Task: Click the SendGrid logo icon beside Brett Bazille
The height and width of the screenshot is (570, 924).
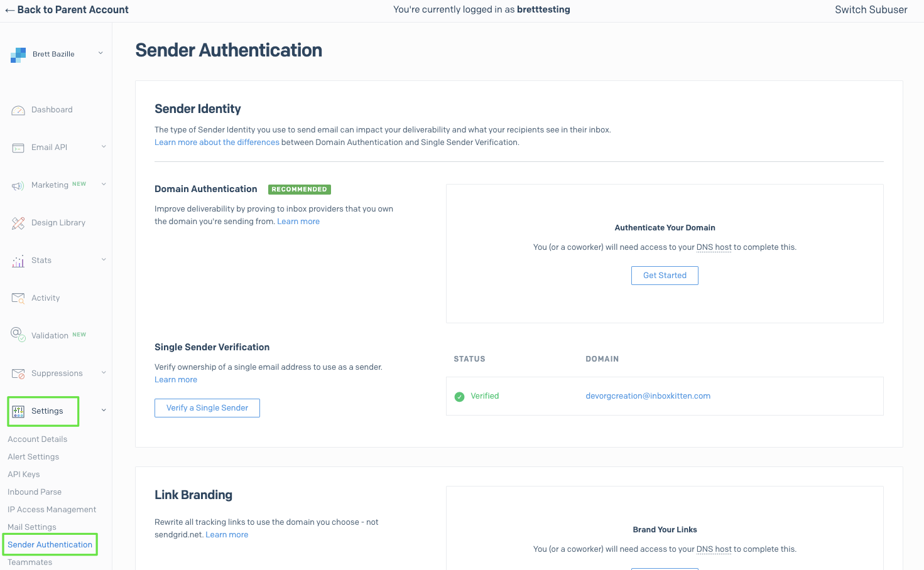Action: coord(18,55)
